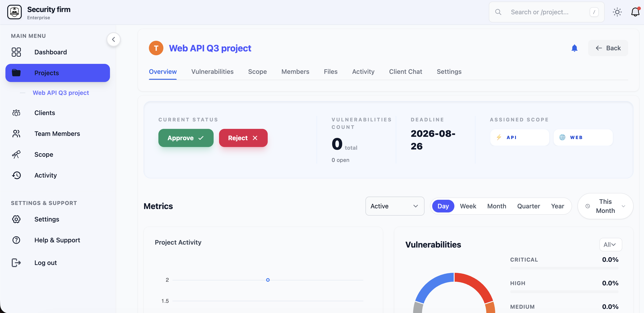Click the API lightning bolt icon
This screenshot has height=313, width=644.
(x=499, y=137)
